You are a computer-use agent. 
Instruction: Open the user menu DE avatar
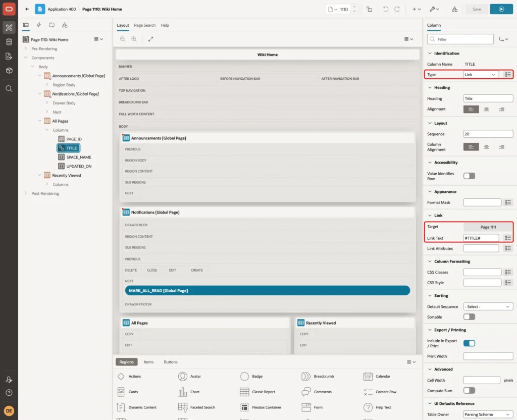pos(9,411)
